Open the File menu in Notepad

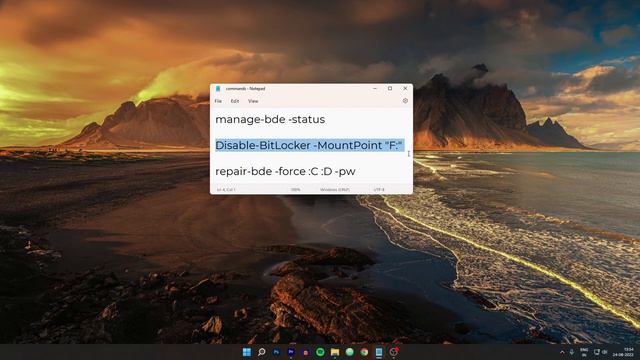click(218, 101)
